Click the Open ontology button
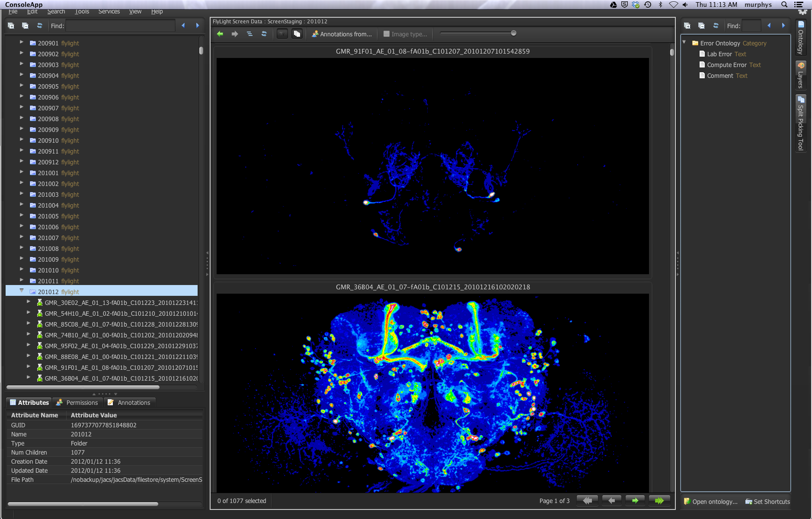The image size is (812, 519). click(x=710, y=502)
